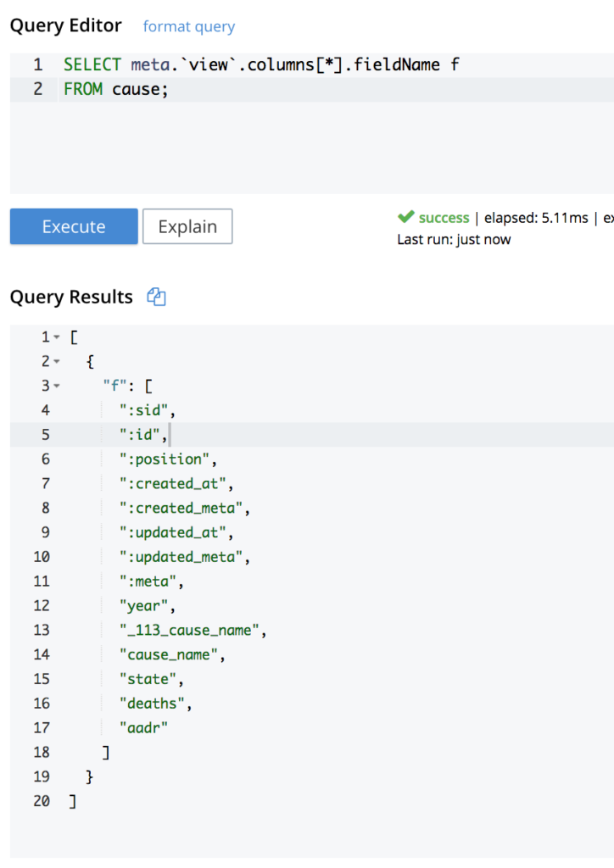
Task: Click the copy results clipboard icon
Action: pos(155,297)
